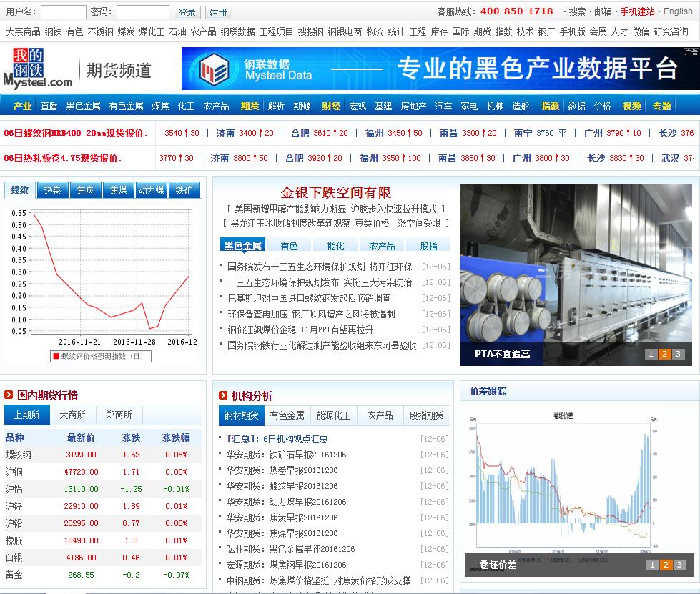
Task: Select the 动力煤 chart tab
Action: [x=152, y=190]
